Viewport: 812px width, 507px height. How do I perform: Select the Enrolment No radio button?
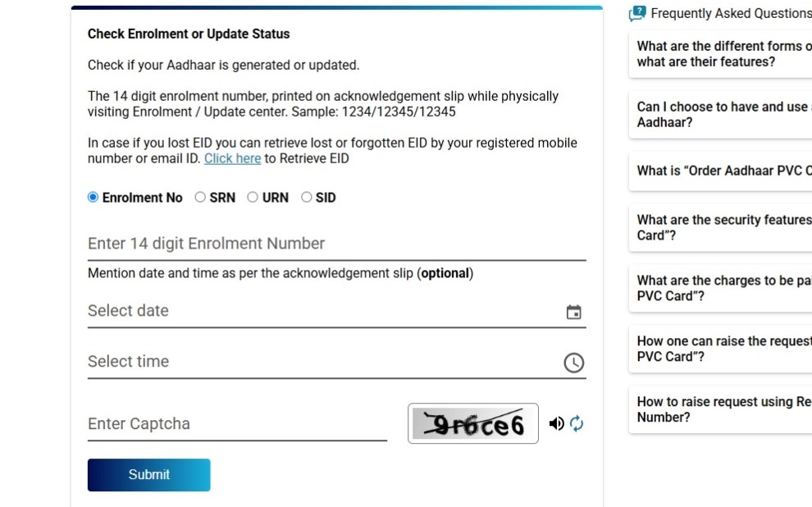pos(93,198)
